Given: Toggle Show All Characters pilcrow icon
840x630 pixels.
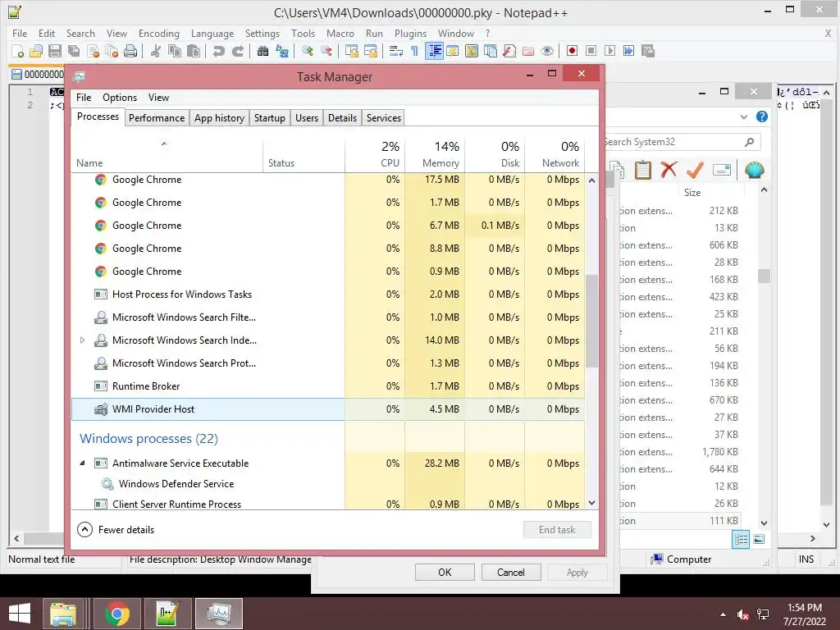Looking at the screenshot, I should click(414, 51).
